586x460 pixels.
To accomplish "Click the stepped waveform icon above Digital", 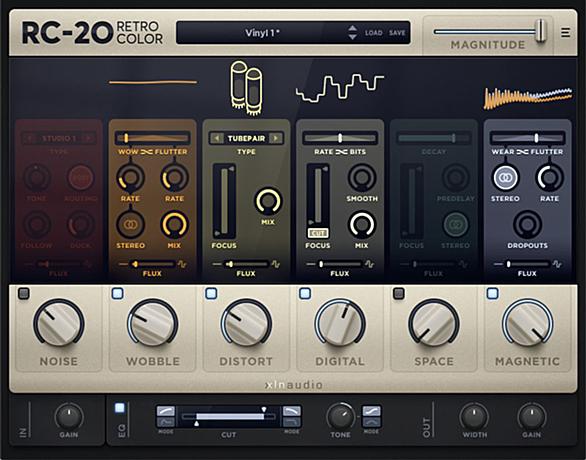I will pos(340,88).
